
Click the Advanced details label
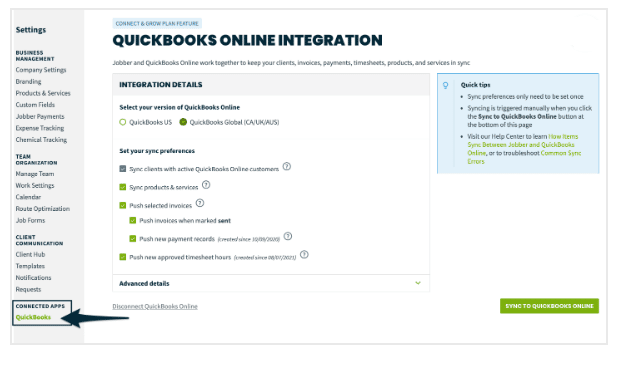tap(144, 283)
